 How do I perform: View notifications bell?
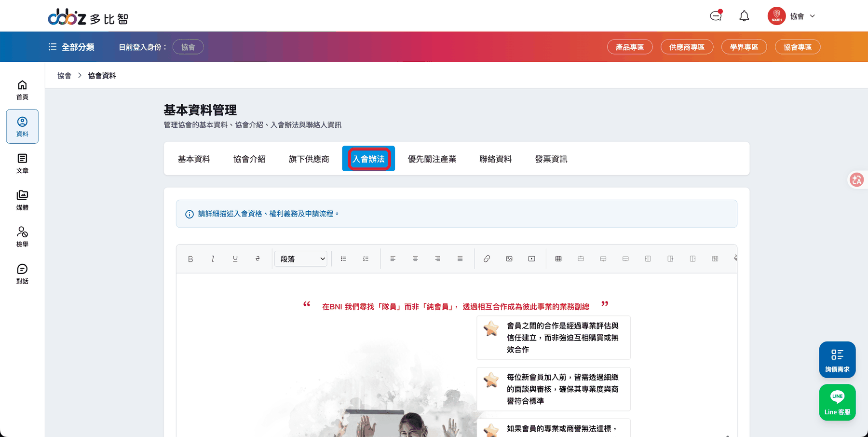[x=744, y=16]
